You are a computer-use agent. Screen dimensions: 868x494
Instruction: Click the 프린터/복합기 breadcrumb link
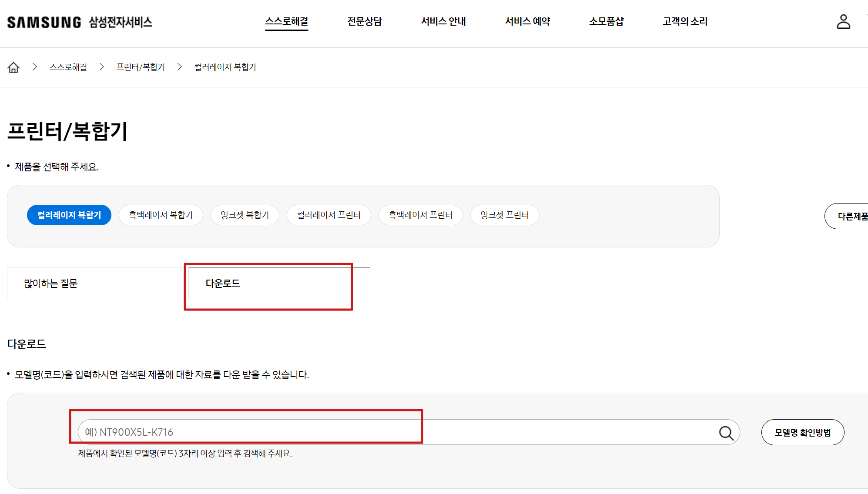point(141,67)
